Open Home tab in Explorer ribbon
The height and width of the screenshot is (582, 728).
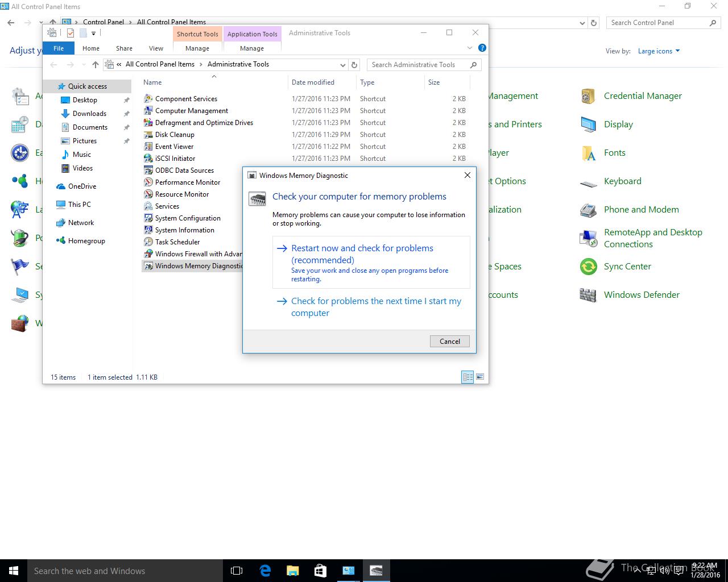(91, 48)
